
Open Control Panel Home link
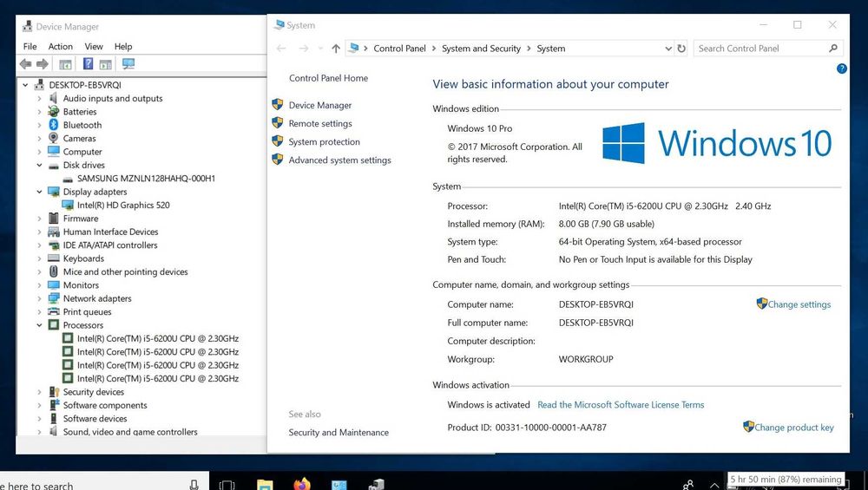coord(328,78)
